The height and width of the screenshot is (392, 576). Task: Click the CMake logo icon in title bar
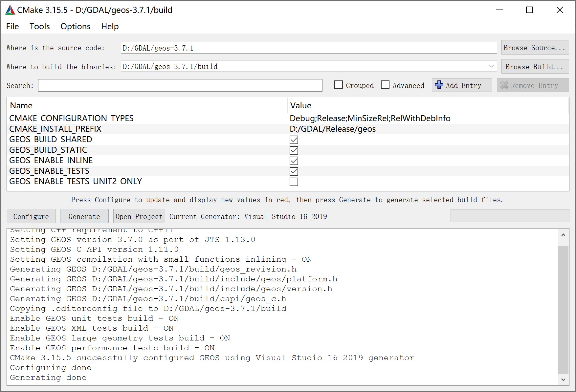(10, 10)
